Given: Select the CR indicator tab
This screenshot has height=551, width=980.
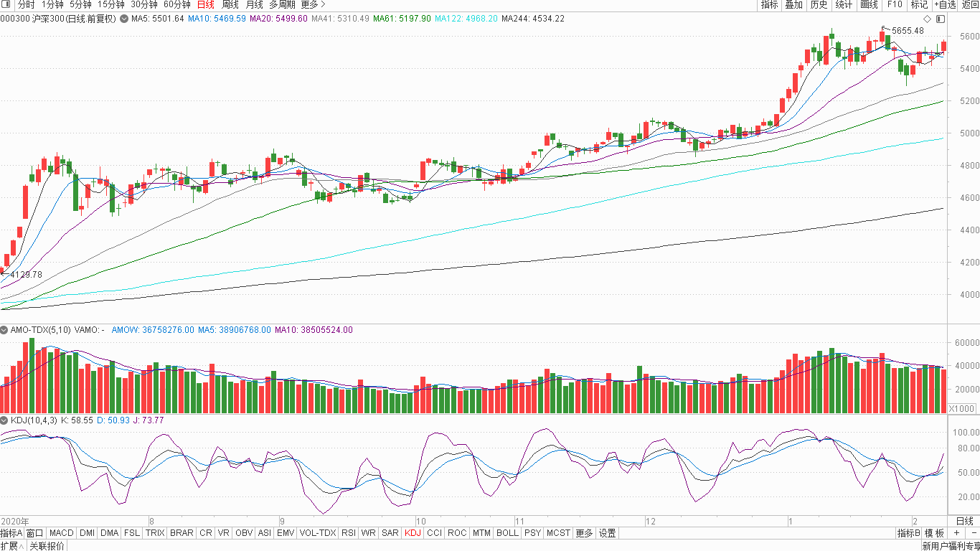Looking at the screenshot, I should (x=205, y=533).
